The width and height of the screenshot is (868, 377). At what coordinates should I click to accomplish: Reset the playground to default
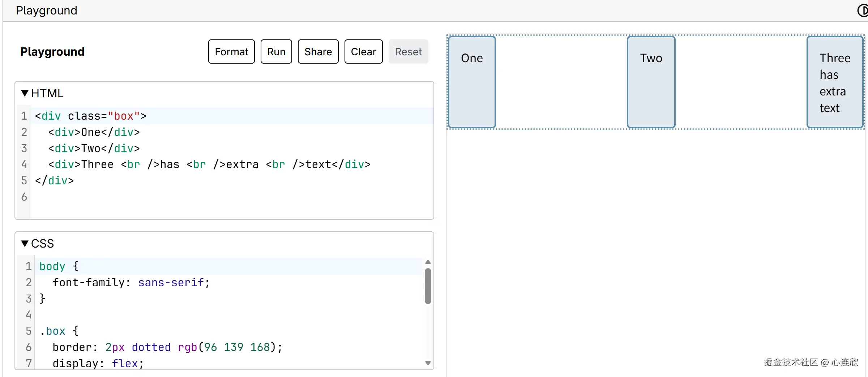click(x=409, y=52)
